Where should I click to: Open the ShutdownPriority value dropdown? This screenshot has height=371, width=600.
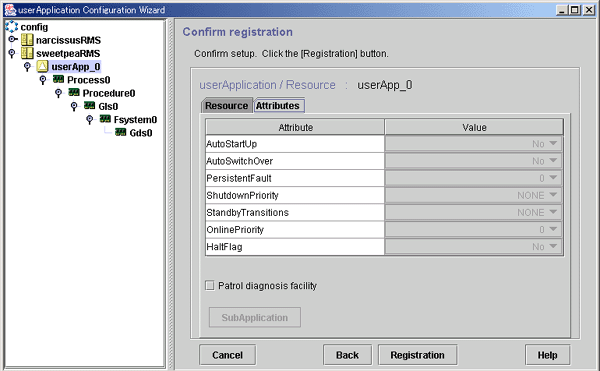click(473, 195)
